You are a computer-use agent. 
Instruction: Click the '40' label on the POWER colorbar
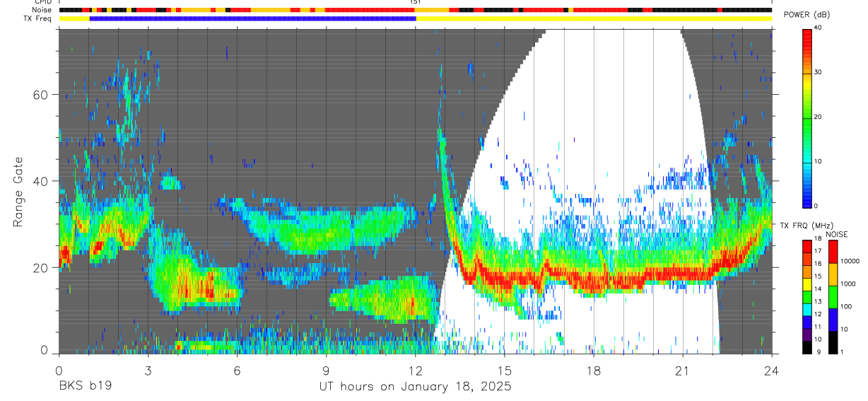(819, 28)
